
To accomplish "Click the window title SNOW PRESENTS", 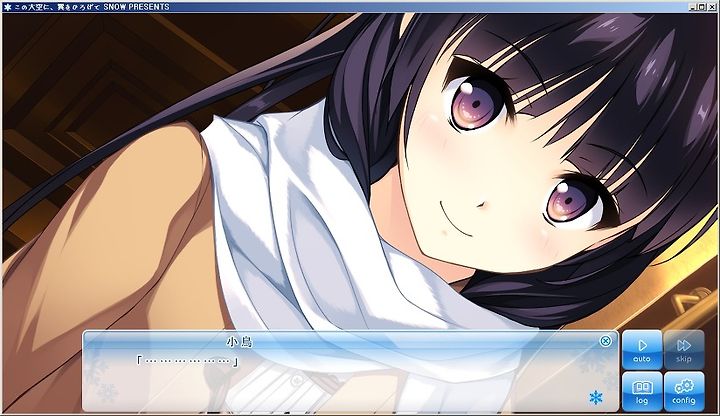I will click(x=136, y=7).
